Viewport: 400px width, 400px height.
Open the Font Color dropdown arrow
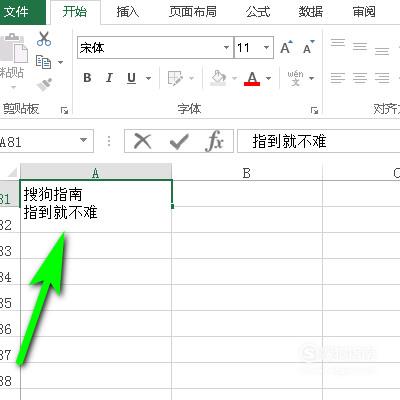[269, 78]
